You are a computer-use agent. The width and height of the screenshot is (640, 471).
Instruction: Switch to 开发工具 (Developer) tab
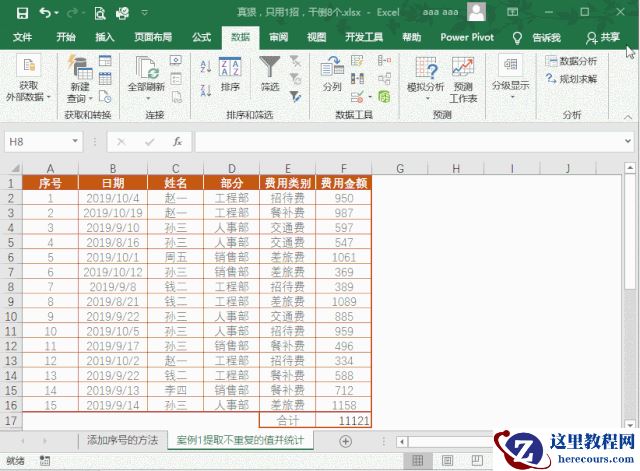click(364, 38)
